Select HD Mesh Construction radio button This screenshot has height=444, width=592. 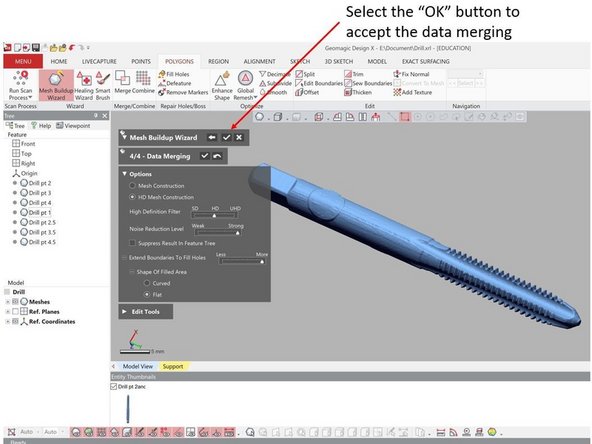tap(132, 197)
